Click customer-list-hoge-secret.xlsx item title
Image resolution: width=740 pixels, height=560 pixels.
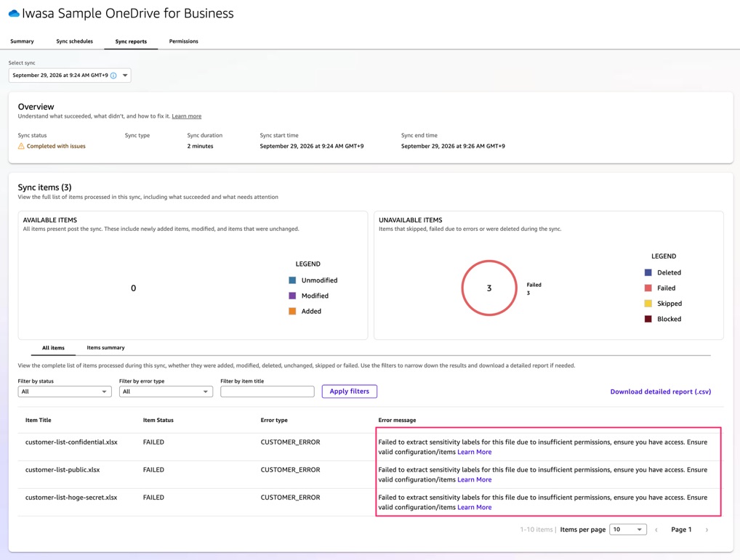[x=71, y=498]
